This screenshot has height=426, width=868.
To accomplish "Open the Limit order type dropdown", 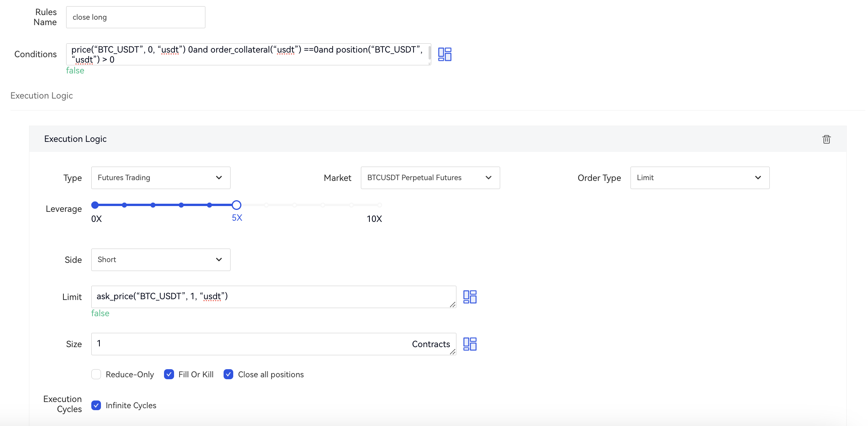I will [699, 178].
